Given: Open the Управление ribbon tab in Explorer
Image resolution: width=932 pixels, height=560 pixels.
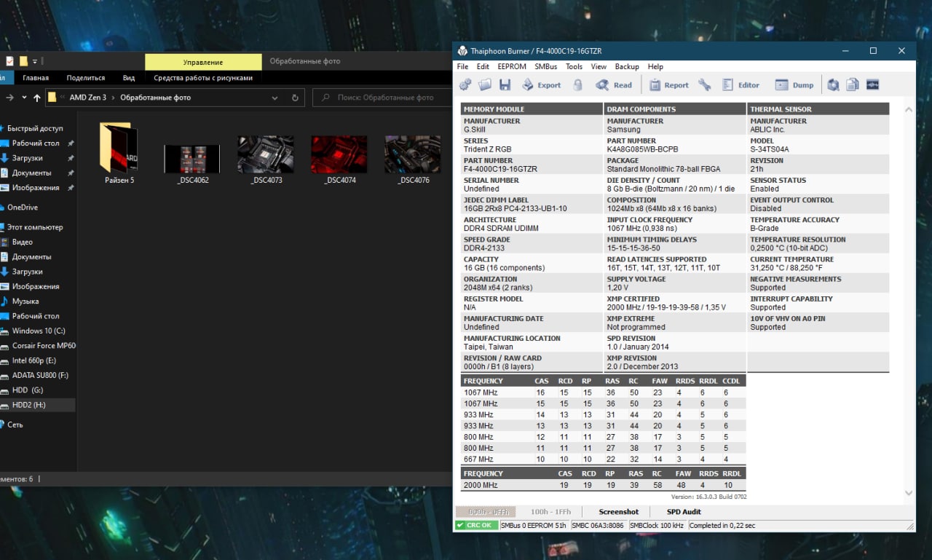Looking at the screenshot, I should pyautogui.click(x=203, y=62).
